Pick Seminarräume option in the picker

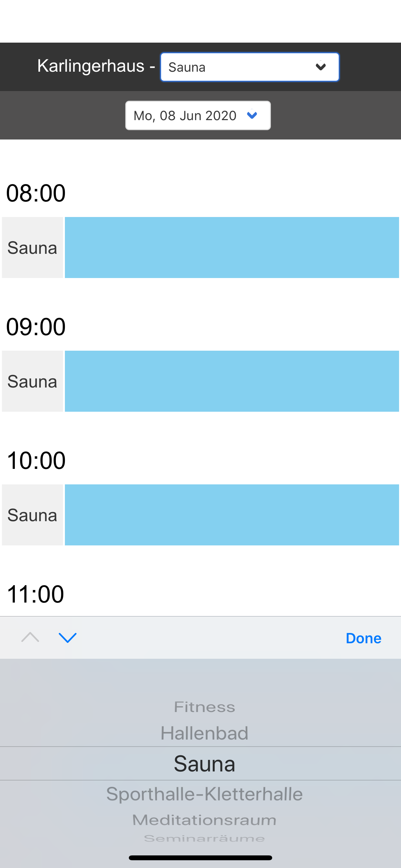(204, 838)
